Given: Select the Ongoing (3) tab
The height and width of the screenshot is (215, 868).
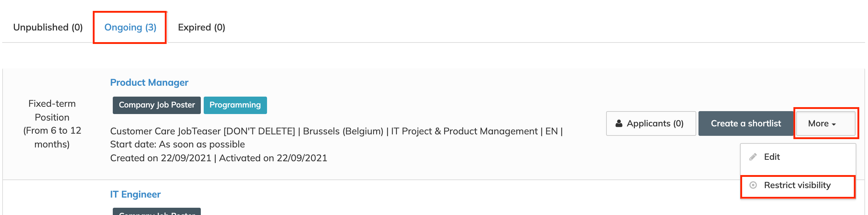Looking at the screenshot, I should [x=130, y=27].
